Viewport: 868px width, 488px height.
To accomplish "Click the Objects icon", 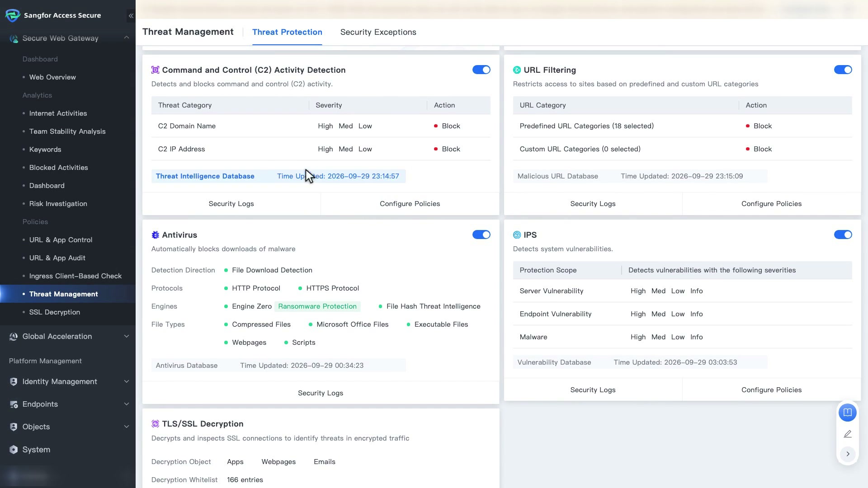I will [14, 427].
